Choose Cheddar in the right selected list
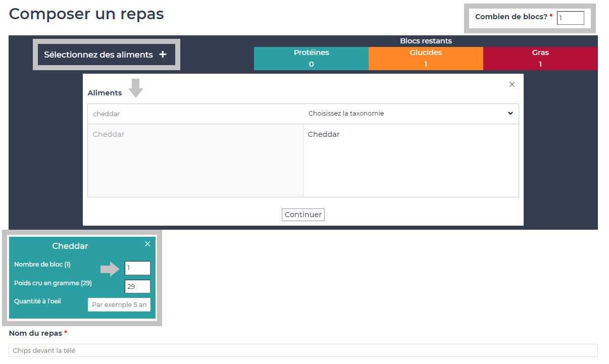Screen dimensions: 609x364 tap(324, 134)
